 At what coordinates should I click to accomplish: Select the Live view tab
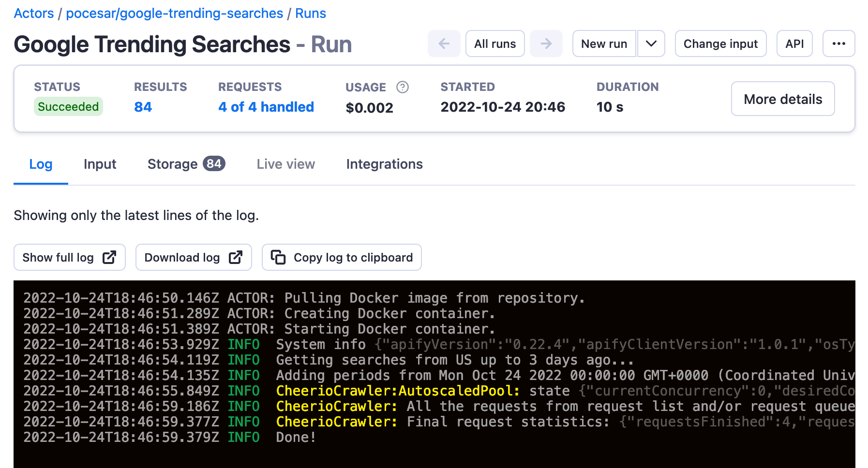(x=286, y=164)
